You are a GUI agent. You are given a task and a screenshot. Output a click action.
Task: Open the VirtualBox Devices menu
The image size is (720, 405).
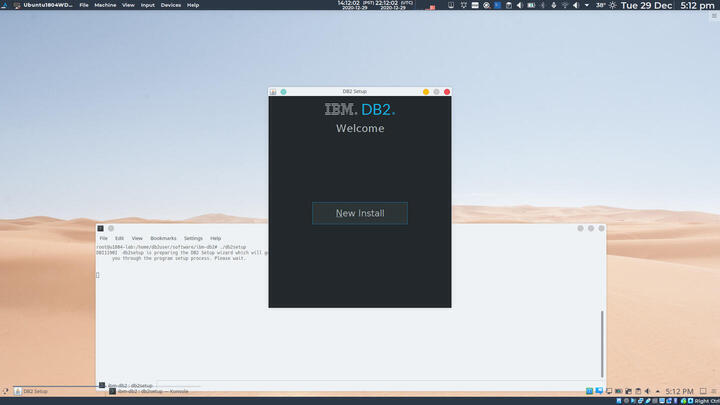tap(170, 5)
